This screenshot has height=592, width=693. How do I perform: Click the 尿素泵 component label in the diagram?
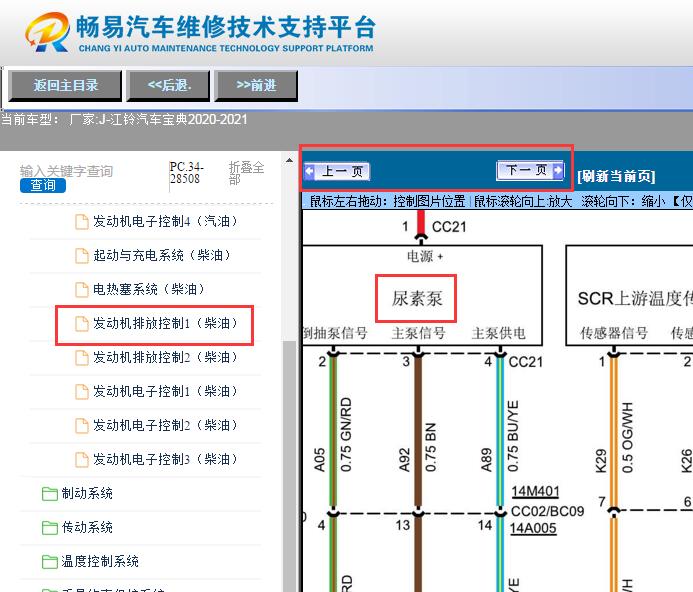(416, 298)
